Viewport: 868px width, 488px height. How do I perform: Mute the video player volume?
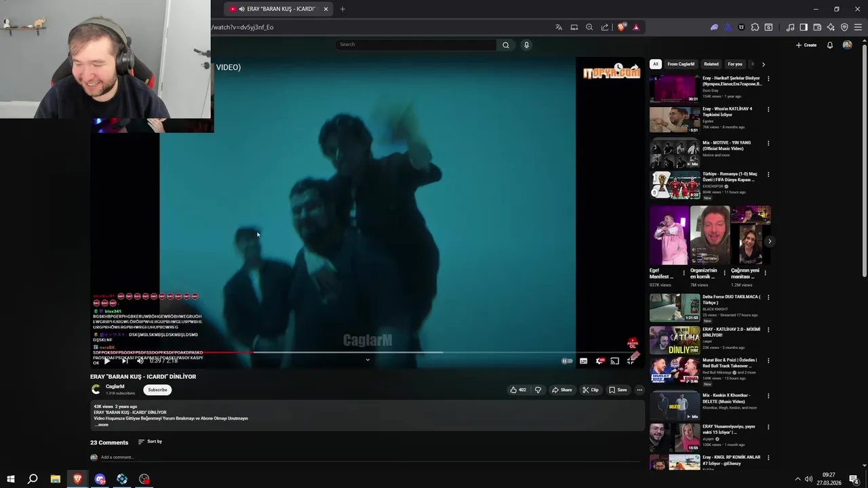click(x=140, y=361)
